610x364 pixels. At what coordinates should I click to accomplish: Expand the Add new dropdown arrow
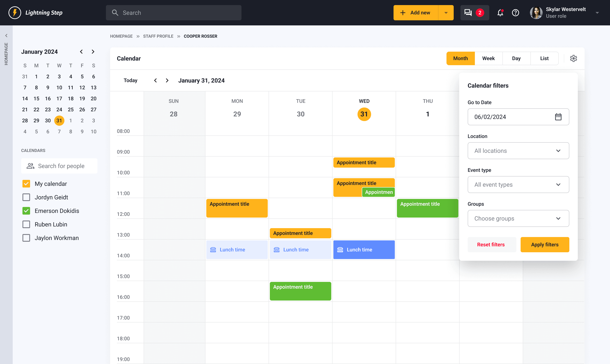point(446,12)
